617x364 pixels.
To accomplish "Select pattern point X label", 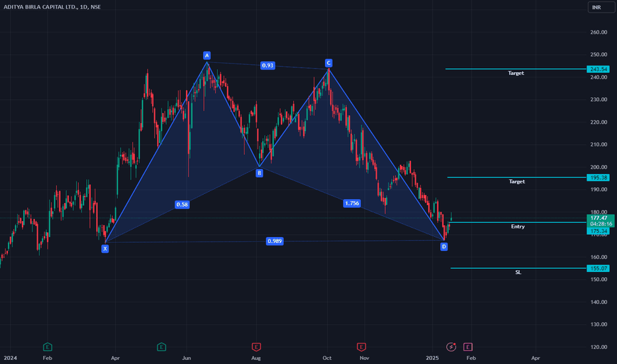I will [105, 249].
